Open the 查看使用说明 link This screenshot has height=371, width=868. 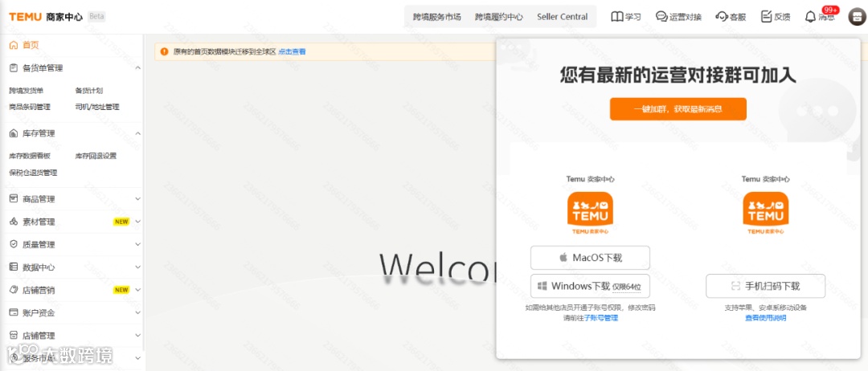(x=766, y=318)
